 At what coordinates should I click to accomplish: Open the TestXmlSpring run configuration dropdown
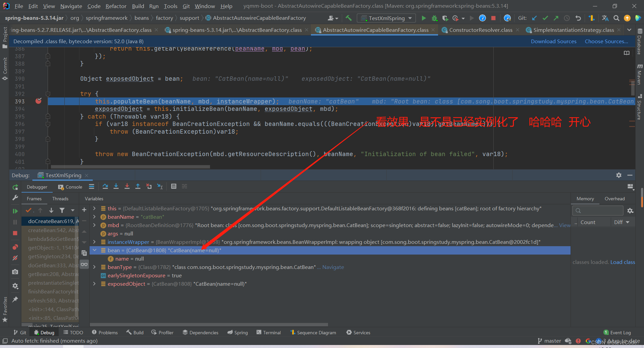point(386,18)
